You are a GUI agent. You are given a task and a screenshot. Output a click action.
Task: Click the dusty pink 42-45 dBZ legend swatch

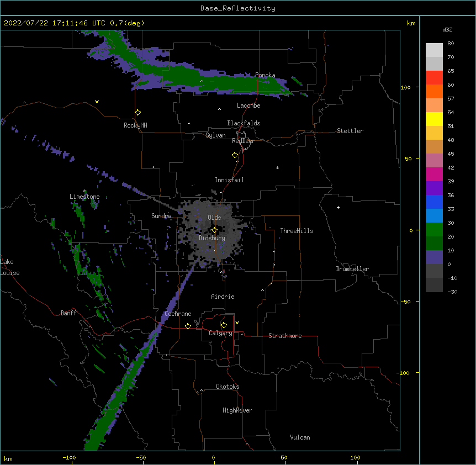point(434,160)
